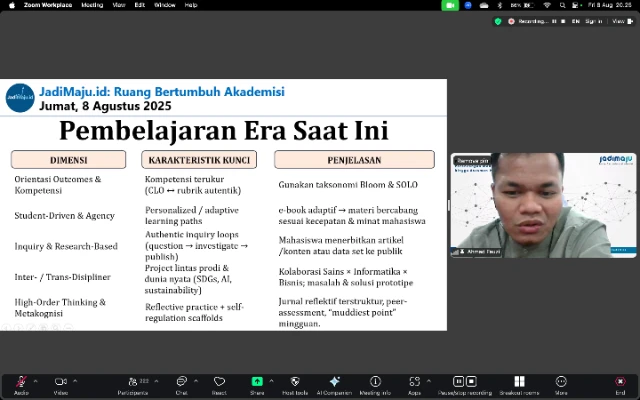Image resolution: width=640 pixels, height=400 pixels.
Task: Open the Edit menu
Action: (x=140, y=5)
